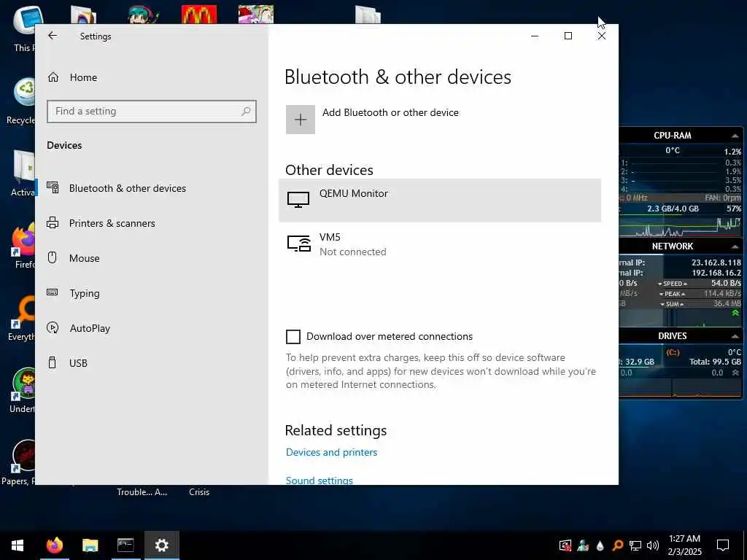Click the Settings gear on taskbar
This screenshot has width=747, height=560.
162,545
